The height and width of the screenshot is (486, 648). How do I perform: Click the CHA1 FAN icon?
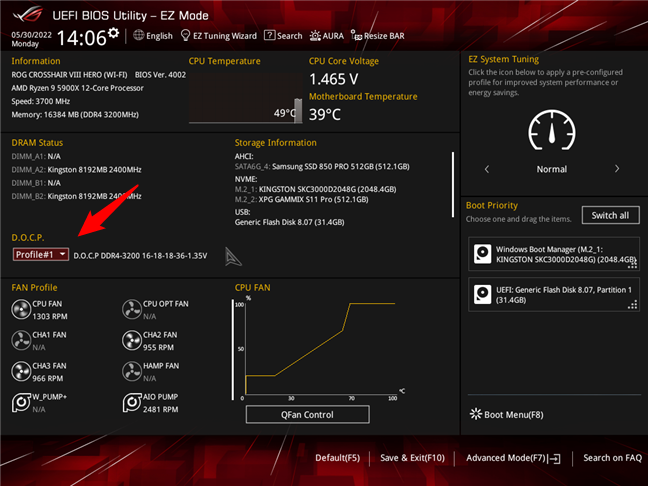[x=21, y=341]
